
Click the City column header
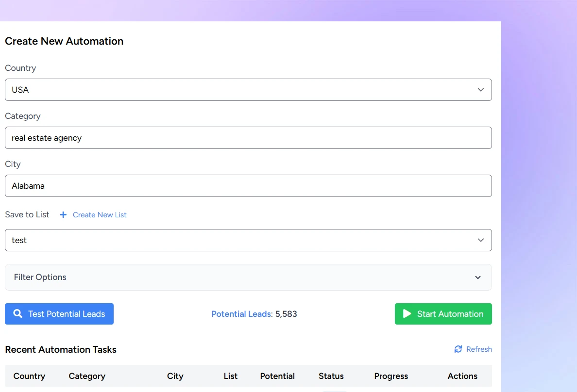[x=175, y=376]
